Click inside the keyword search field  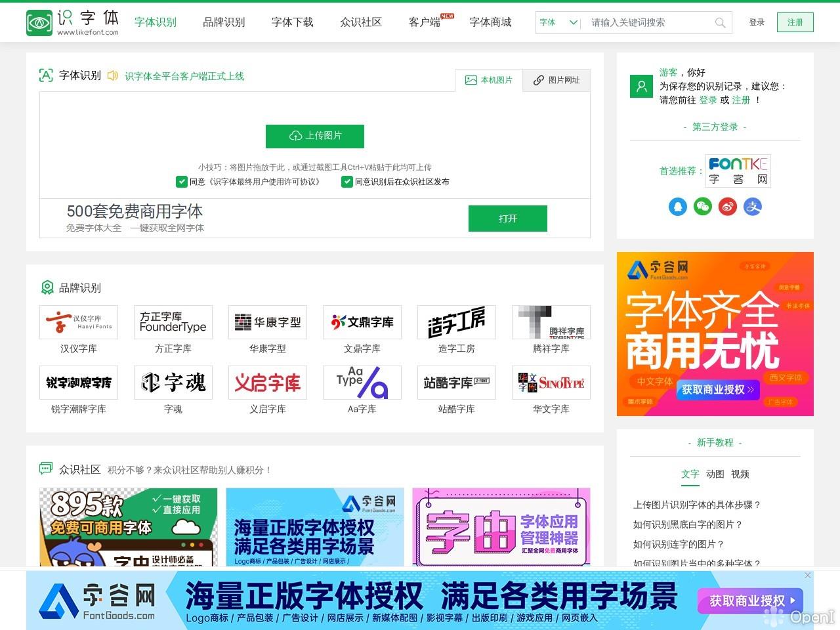650,23
